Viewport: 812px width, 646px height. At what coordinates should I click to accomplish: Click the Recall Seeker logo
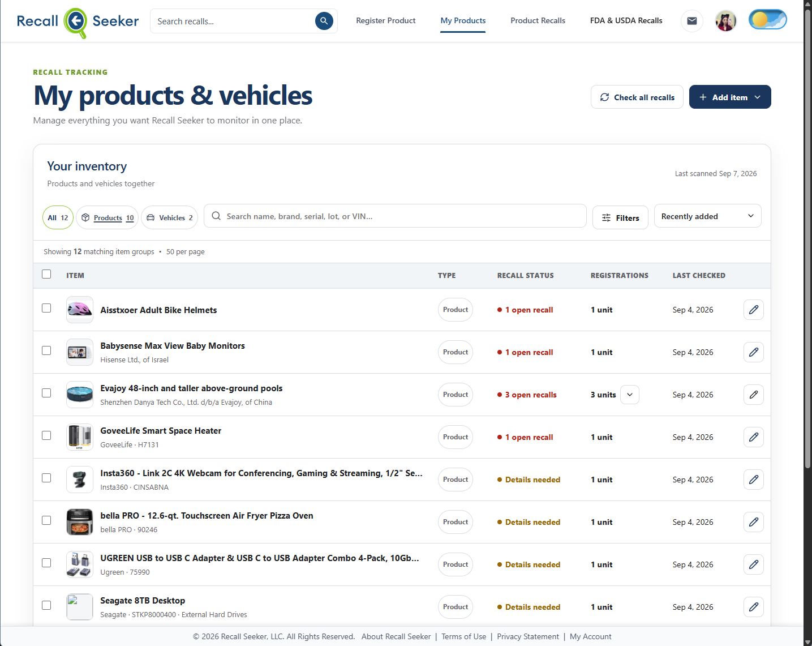78,22
